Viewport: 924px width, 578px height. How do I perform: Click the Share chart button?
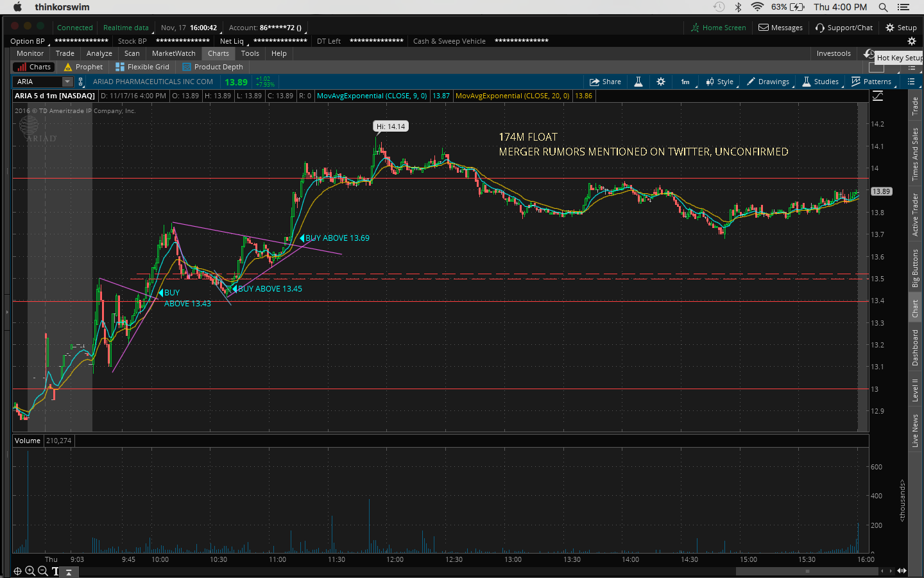pos(605,82)
